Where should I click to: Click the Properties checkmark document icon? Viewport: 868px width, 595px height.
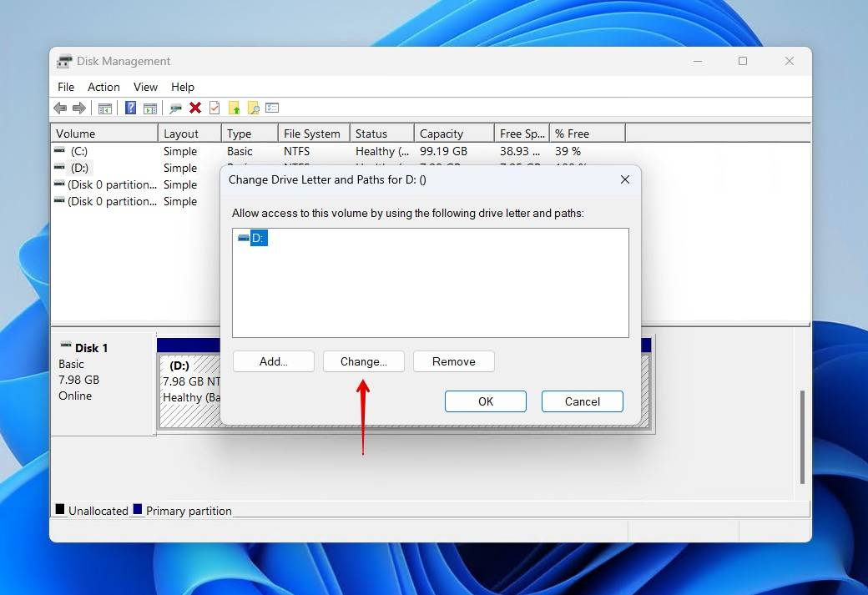pyautogui.click(x=214, y=108)
